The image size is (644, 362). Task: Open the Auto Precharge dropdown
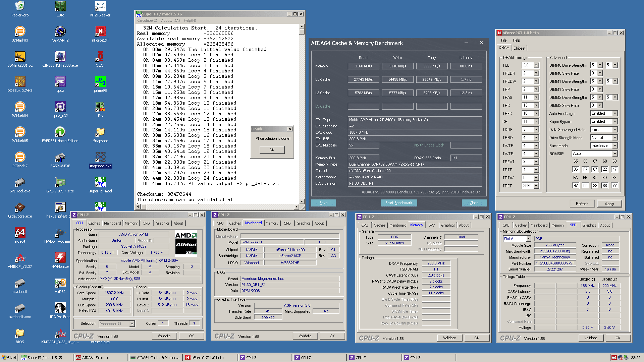[x=615, y=114]
